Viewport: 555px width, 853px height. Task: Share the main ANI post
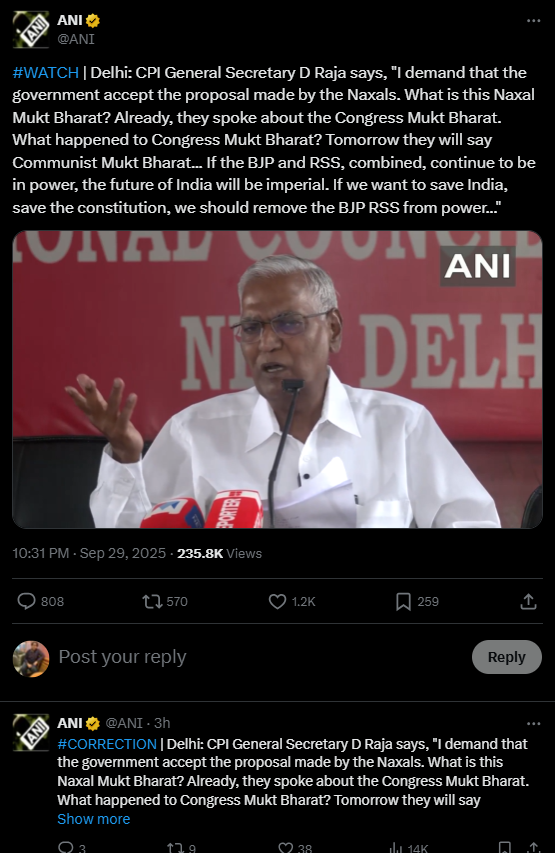528,601
